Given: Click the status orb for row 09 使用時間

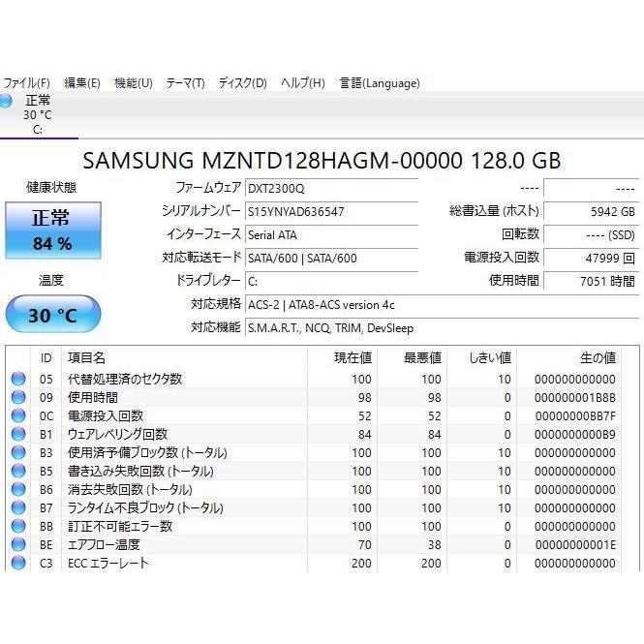Looking at the screenshot, I should (18, 397).
